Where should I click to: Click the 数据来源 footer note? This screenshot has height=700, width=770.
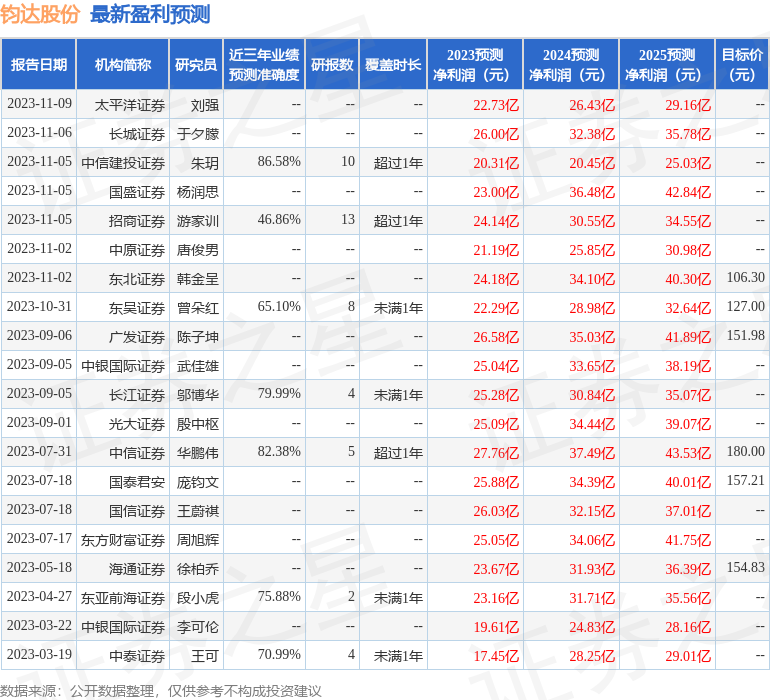tap(161, 691)
